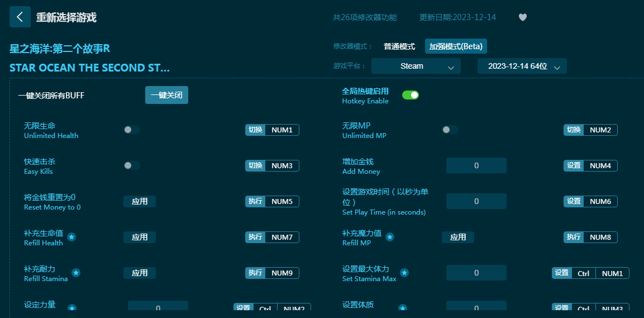Image resolution: width=644 pixels, height=318 pixels.
Task: Click the 更新日期:2023-12-14 text
Action: click(457, 17)
